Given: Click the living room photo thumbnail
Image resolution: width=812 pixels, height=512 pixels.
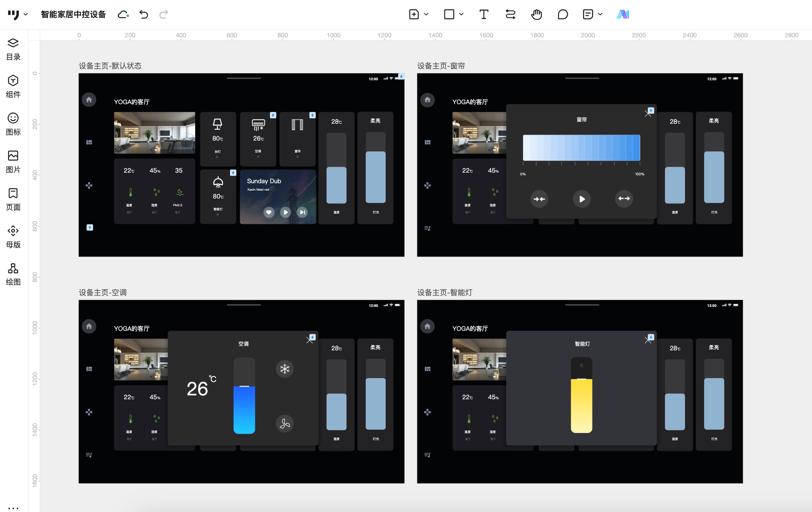Looking at the screenshot, I should coord(154,133).
